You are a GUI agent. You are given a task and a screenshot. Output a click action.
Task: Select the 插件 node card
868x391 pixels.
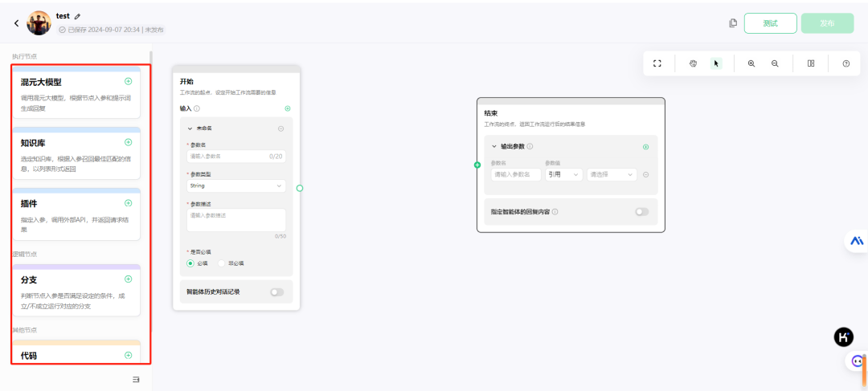[x=76, y=215]
